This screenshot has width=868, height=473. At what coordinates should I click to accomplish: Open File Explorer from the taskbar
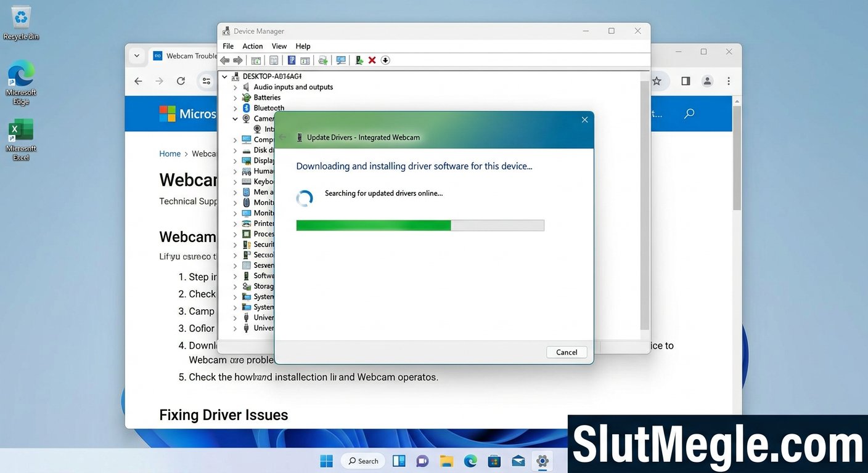point(446,461)
